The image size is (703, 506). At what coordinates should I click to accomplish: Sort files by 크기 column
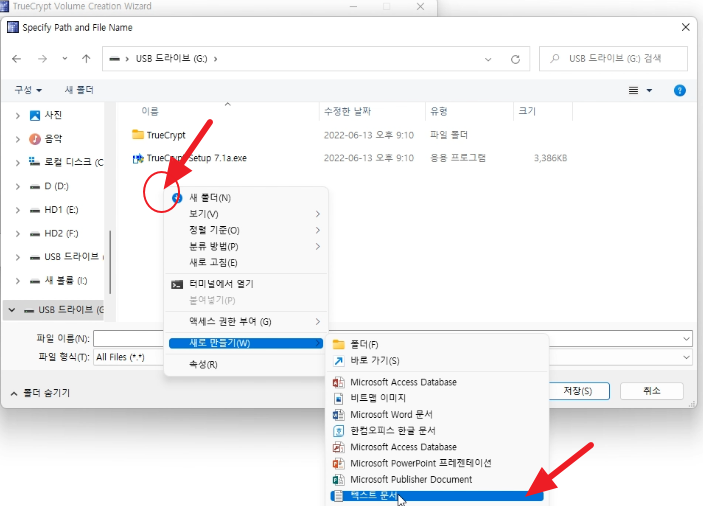(x=527, y=111)
